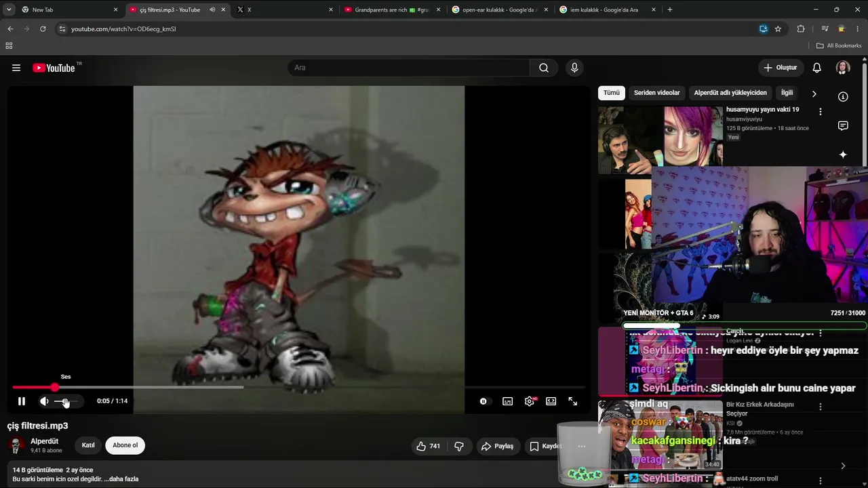Share the video with Paylaş
The image size is (868, 488).
[x=497, y=446]
